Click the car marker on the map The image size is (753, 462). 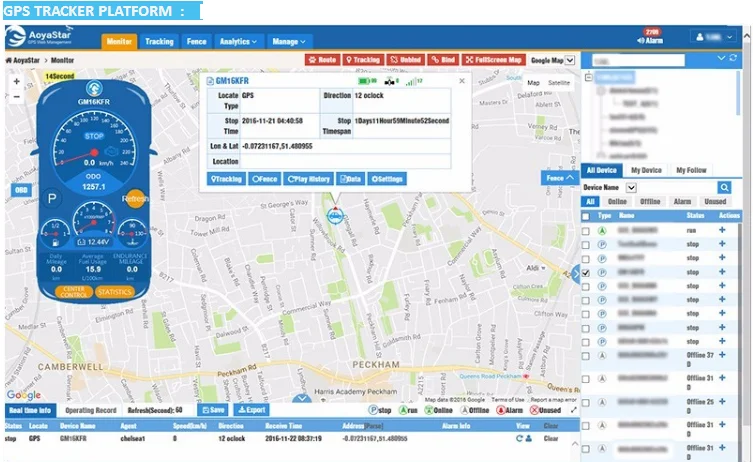pos(337,216)
